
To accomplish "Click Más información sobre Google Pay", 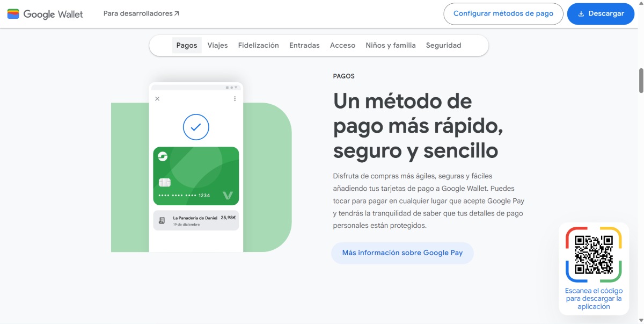I will pyautogui.click(x=402, y=253).
